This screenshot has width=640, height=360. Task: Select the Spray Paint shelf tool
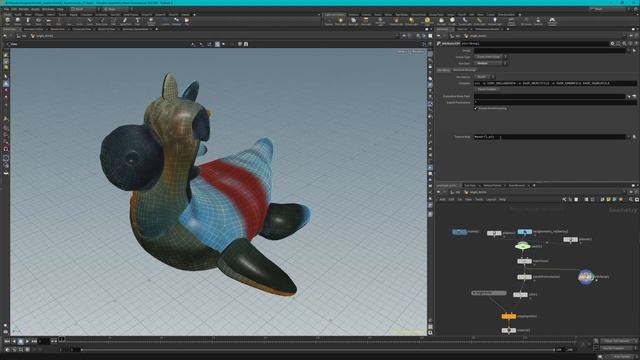(x=125, y=21)
